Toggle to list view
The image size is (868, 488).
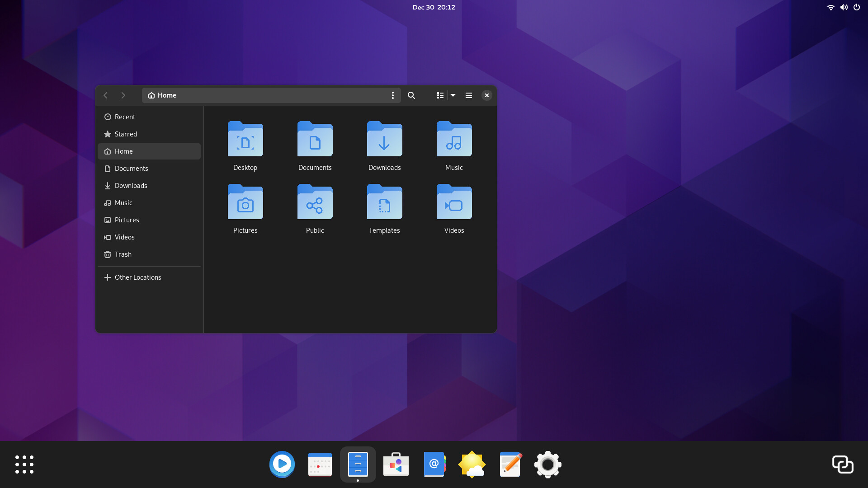(440, 95)
